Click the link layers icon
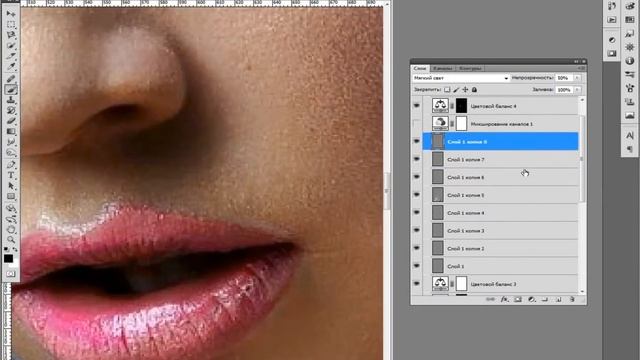 click(x=491, y=299)
